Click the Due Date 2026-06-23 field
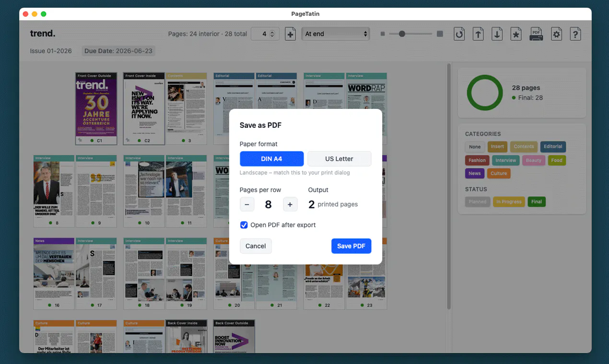609x364 pixels. 118,51
